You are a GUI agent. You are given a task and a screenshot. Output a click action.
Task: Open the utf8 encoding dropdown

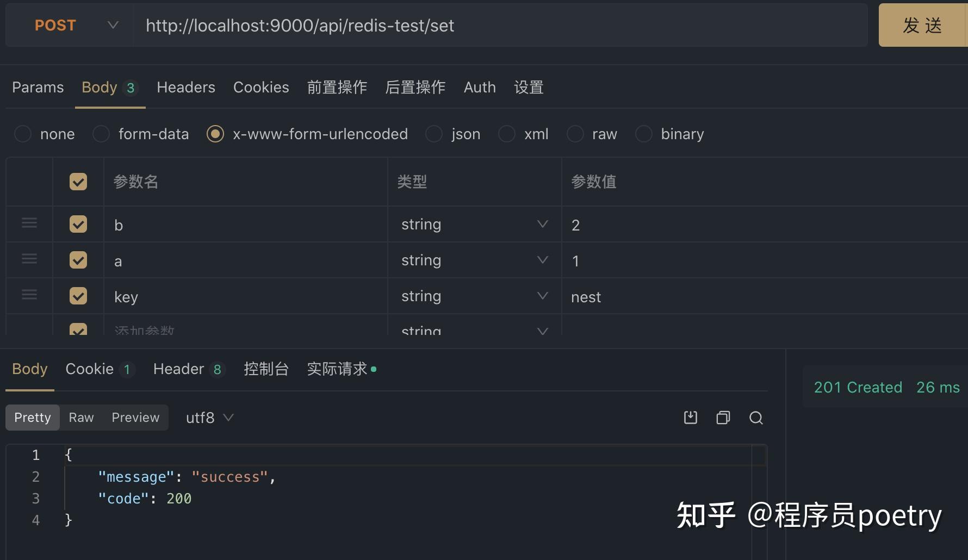[x=209, y=418]
